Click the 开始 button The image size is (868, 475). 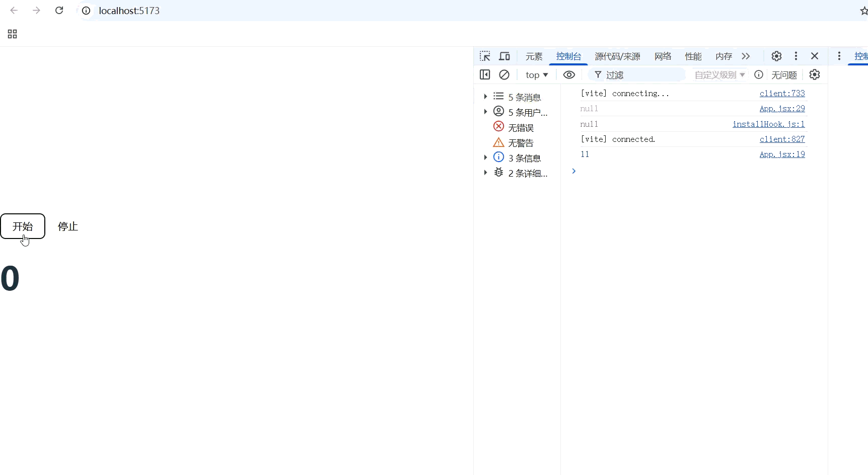(x=23, y=226)
